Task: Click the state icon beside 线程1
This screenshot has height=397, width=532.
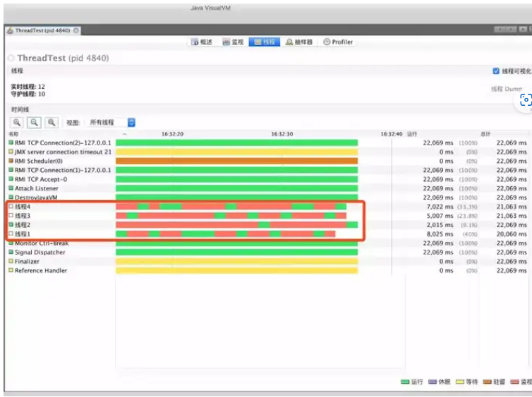Action: click(11, 233)
